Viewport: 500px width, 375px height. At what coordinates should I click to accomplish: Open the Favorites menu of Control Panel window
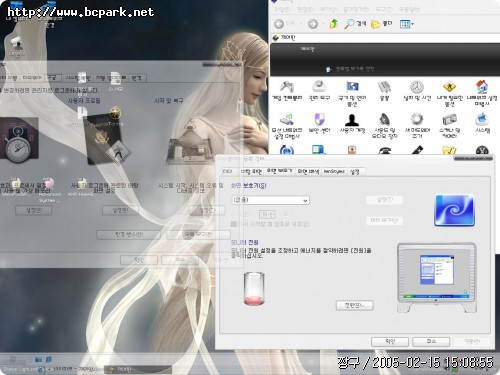pyautogui.click(x=356, y=9)
